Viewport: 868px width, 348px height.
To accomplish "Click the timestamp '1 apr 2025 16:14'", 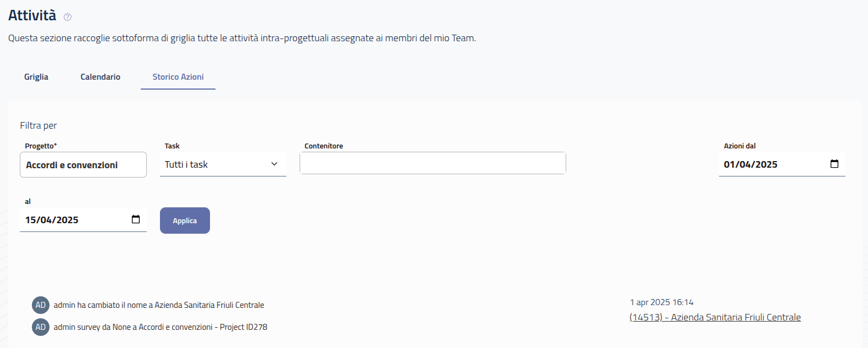I will click(x=662, y=302).
